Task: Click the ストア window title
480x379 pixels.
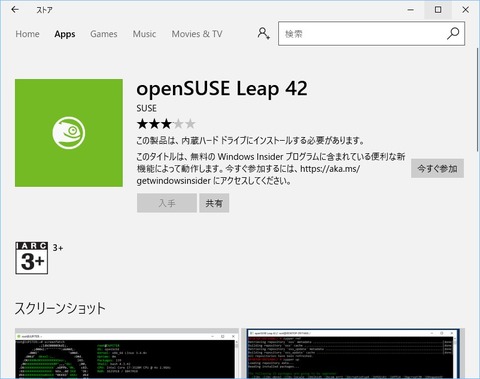Action: coord(44,10)
